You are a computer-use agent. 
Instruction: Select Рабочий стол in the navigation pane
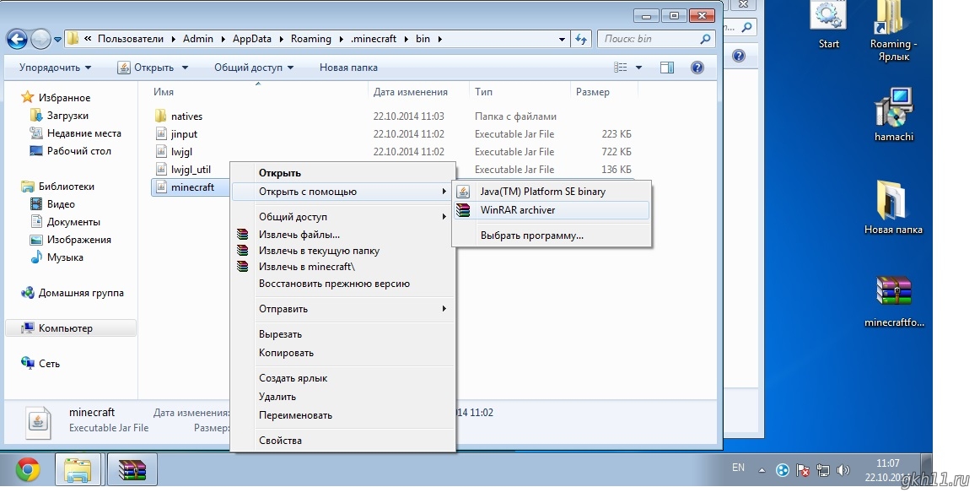coord(78,151)
